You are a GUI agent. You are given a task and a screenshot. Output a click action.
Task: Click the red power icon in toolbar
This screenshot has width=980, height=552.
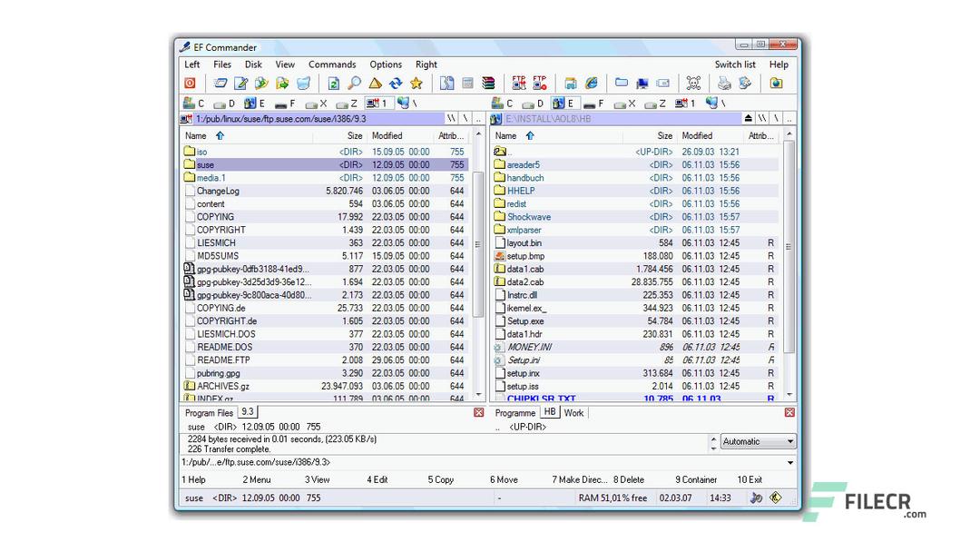[x=190, y=84]
